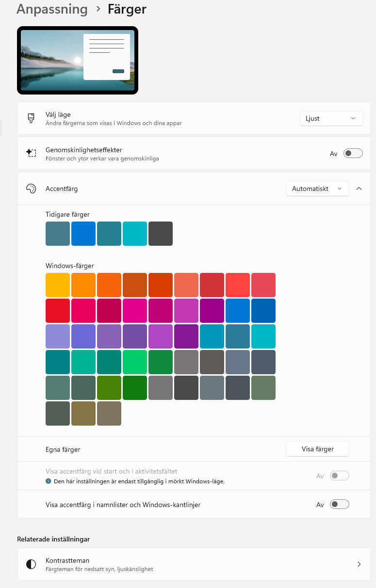Click 'Ändra färgerna som visas i Windows' description
Viewport: 376px width, 588px height.
click(114, 123)
